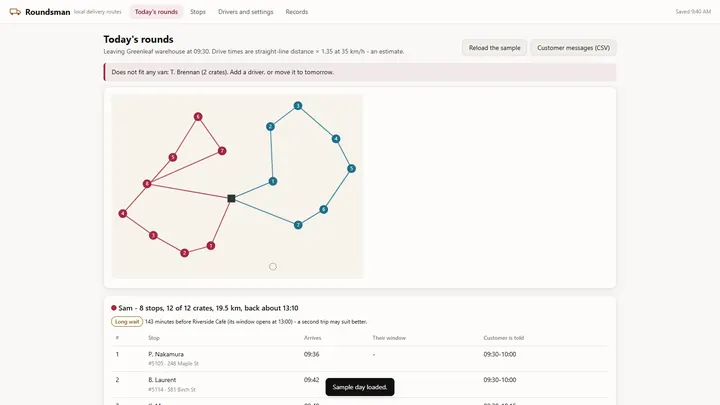
Task: Click blue stop marker 1 near warehouse
Action: click(x=273, y=181)
